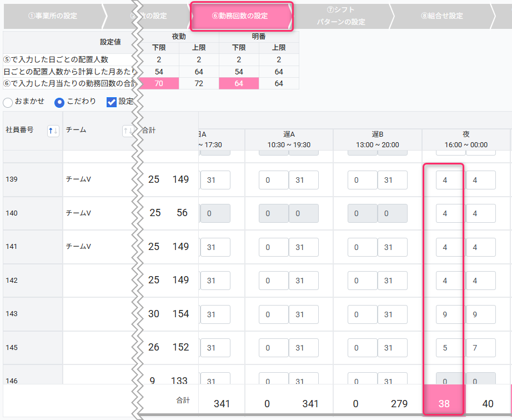Click the 夜 16:00～00:00 column header
Image resolution: width=512 pixels, height=420 pixels.
coord(466,139)
